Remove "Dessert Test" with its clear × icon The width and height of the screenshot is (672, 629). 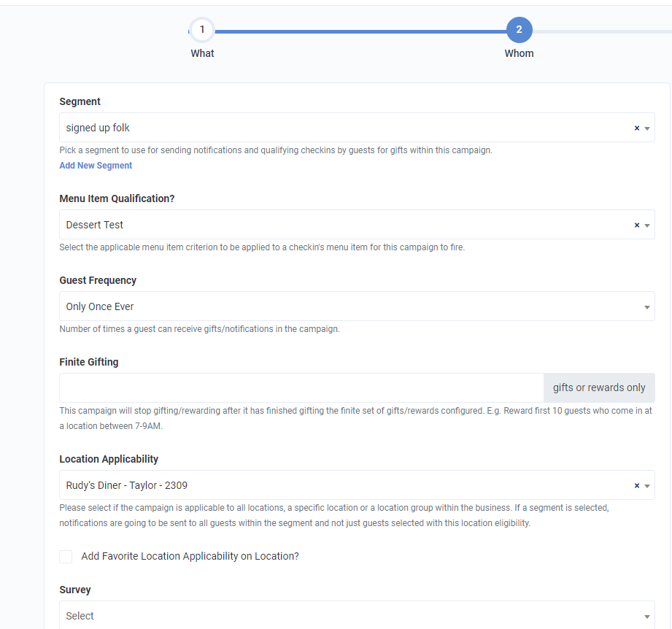pyautogui.click(x=637, y=224)
